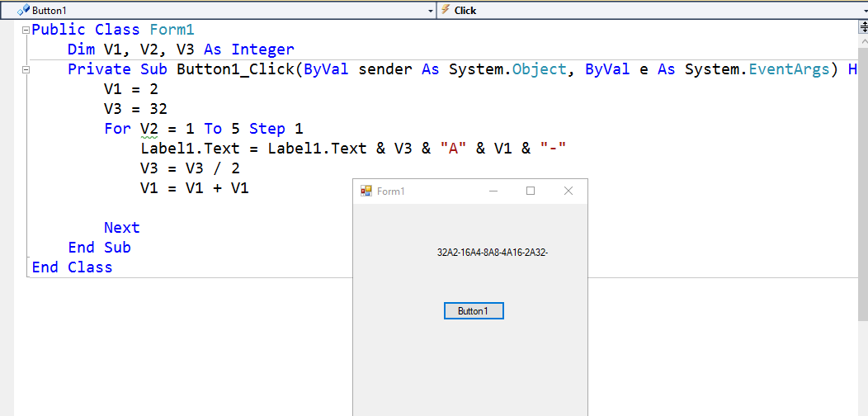868x416 pixels.
Task: Click the underlined V2 variable in For loop
Action: click(x=149, y=129)
